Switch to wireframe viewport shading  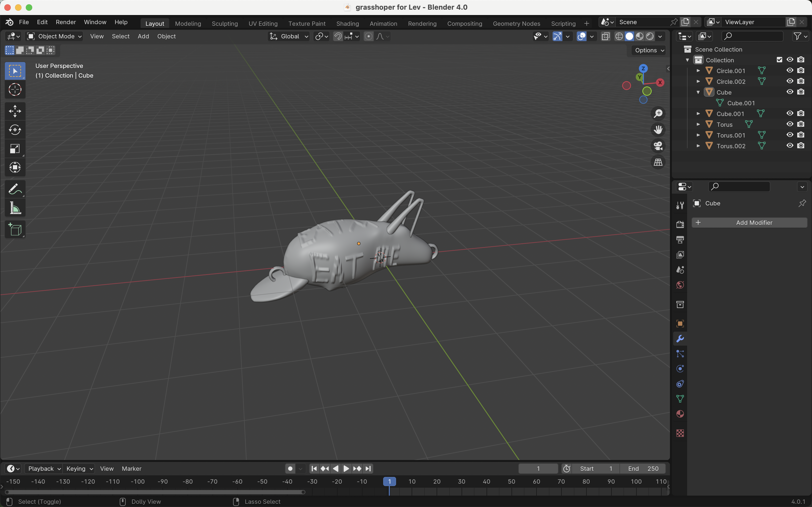point(619,36)
